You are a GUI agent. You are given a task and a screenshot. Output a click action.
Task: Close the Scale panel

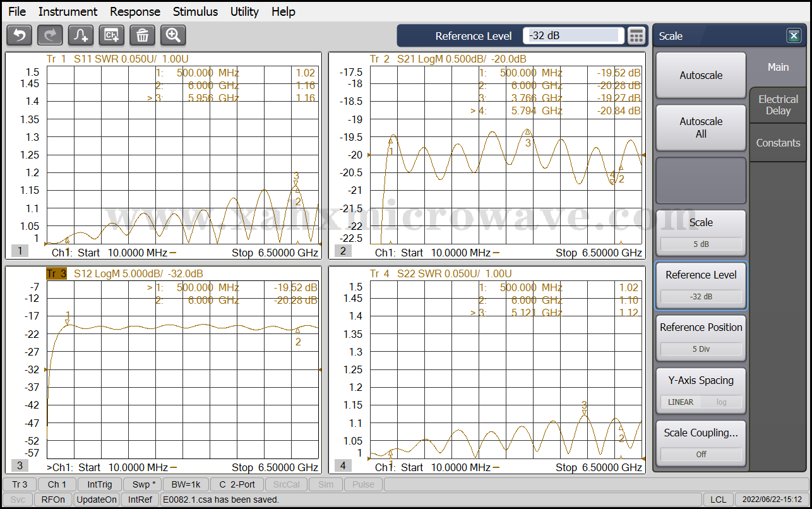click(794, 36)
